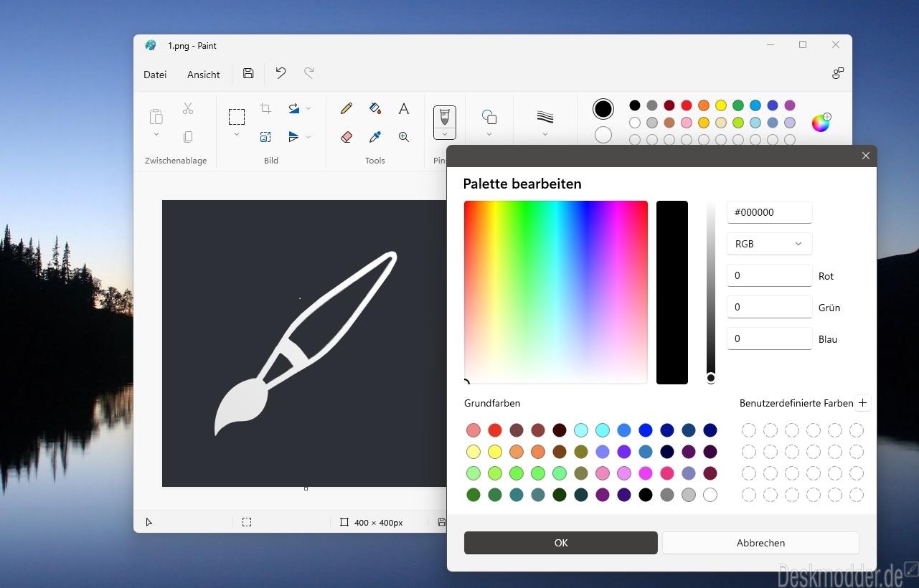This screenshot has height=588, width=919.
Task: Click the Save disk icon
Action: [x=248, y=73]
